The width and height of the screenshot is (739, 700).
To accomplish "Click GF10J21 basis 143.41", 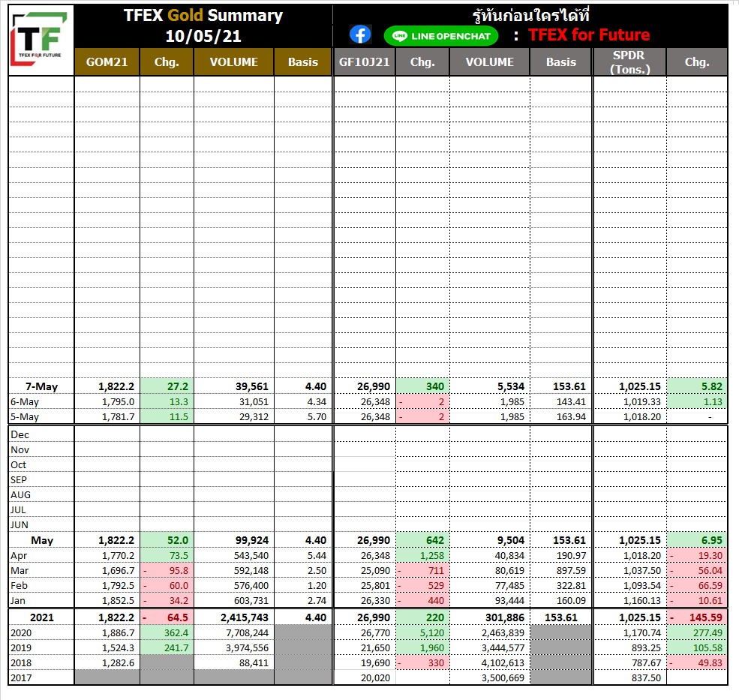I will (571, 402).
